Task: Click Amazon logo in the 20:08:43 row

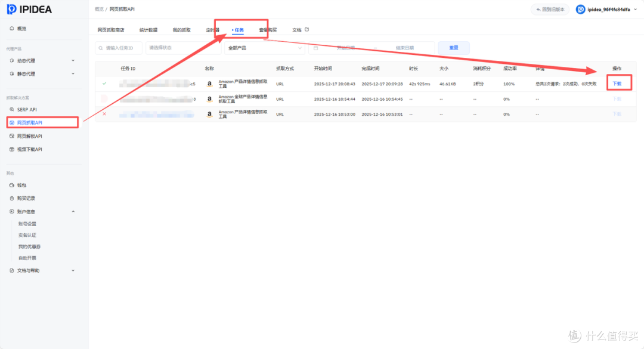Action: 209,84
